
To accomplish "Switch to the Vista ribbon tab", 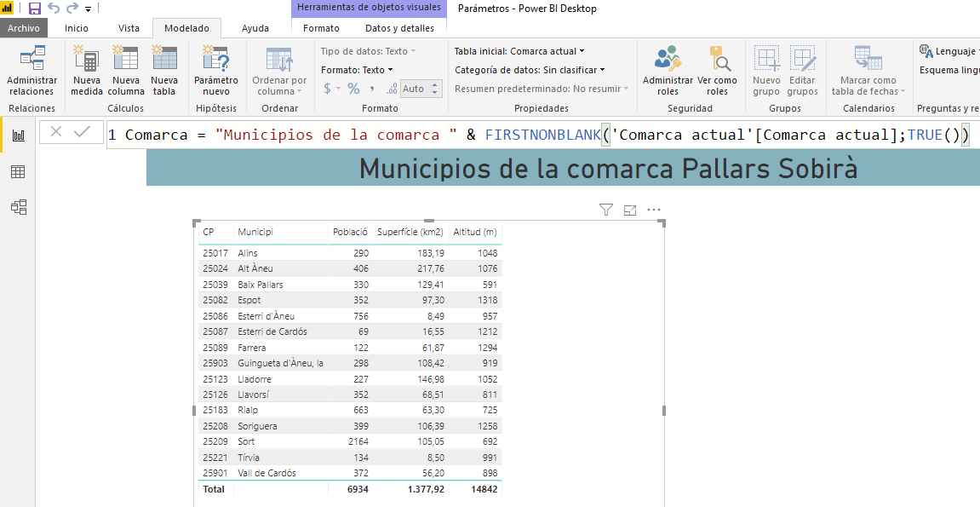I will click(x=129, y=27).
